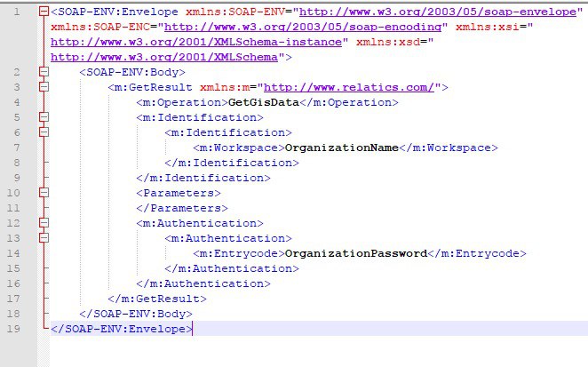Click the closing </Parameters> tag

[182, 208]
